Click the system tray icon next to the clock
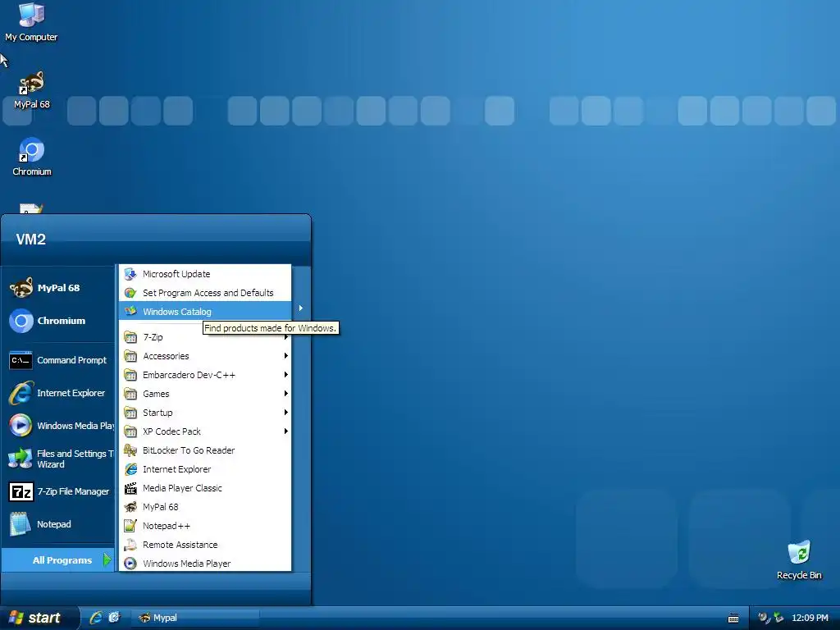 [778, 619]
